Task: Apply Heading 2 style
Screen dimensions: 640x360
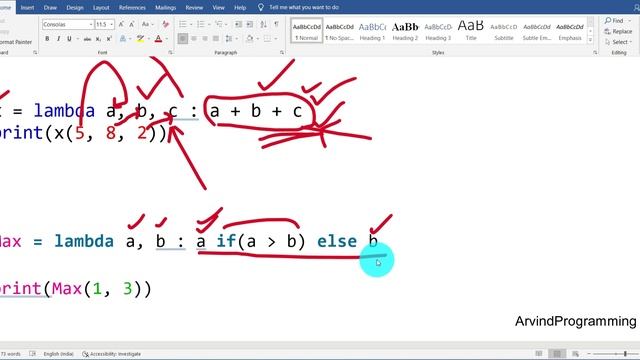Action: tap(405, 31)
